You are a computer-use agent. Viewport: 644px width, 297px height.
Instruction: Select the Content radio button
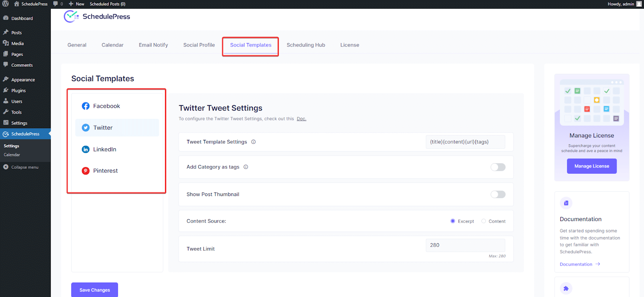tap(483, 221)
